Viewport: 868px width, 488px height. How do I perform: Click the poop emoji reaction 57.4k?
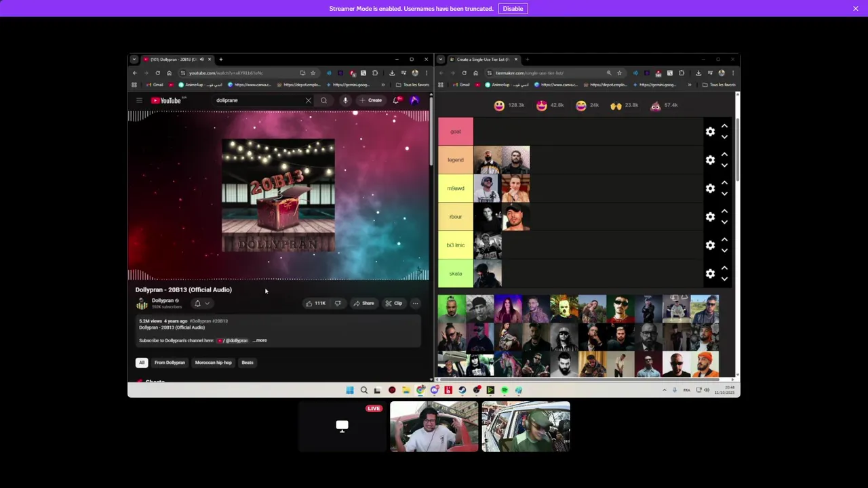point(656,105)
